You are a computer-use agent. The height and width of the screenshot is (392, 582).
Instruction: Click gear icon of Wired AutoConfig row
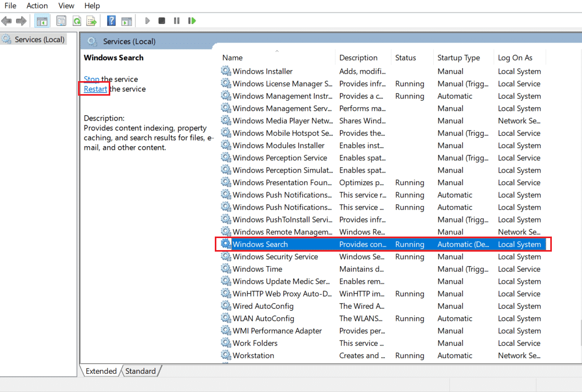pyautogui.click(x=226, y=305)
